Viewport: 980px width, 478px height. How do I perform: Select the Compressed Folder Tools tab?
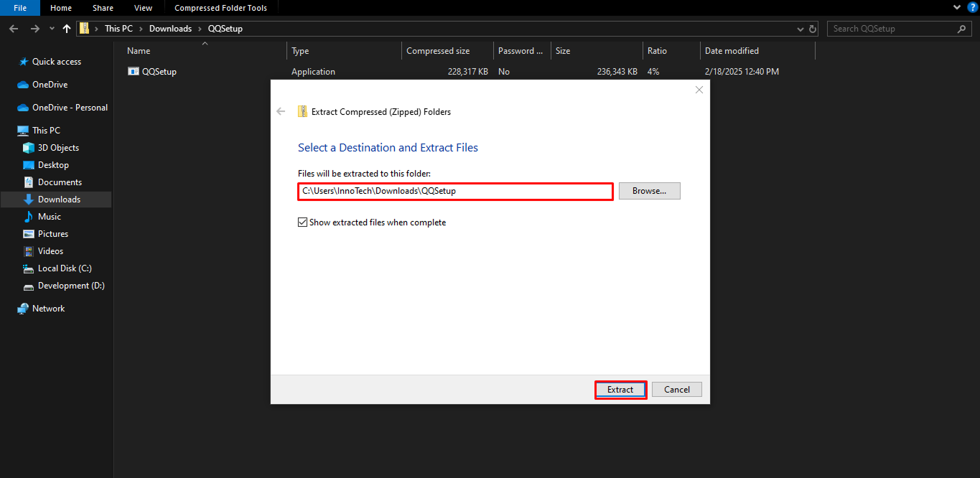click(x=220, y=8)
